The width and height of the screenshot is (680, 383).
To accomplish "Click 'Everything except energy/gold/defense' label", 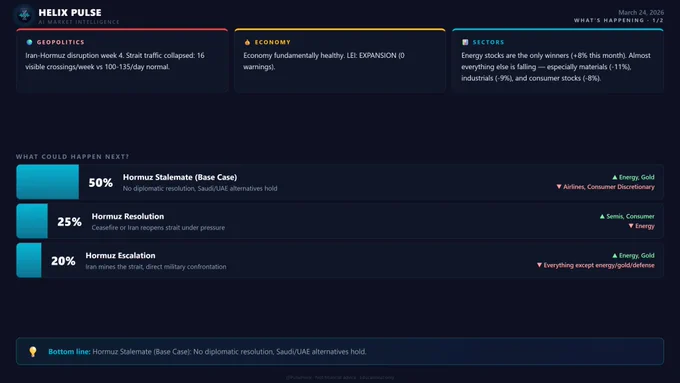I will pyautogui.click(x=599, y=265).
